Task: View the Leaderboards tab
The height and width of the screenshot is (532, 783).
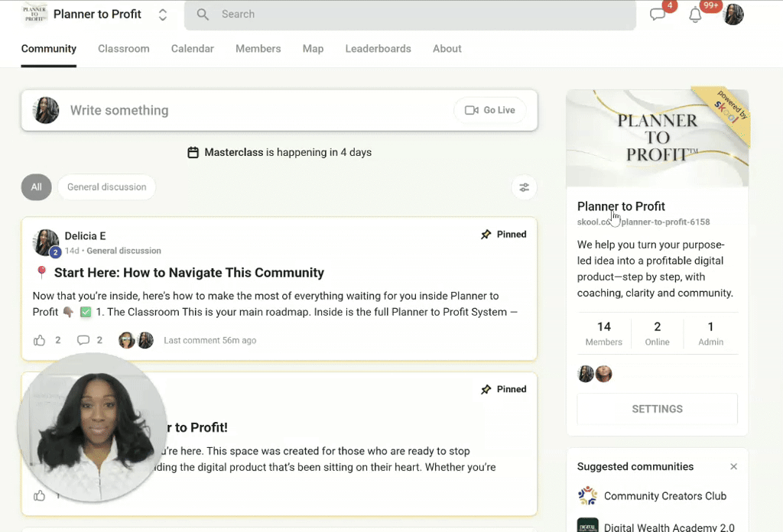Action: pos(378,48)
